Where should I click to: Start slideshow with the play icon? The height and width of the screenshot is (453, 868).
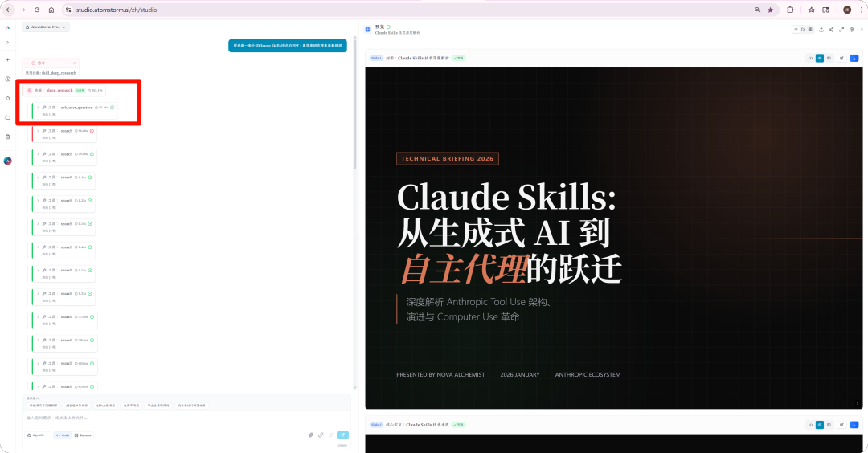[x=803, y=29]
